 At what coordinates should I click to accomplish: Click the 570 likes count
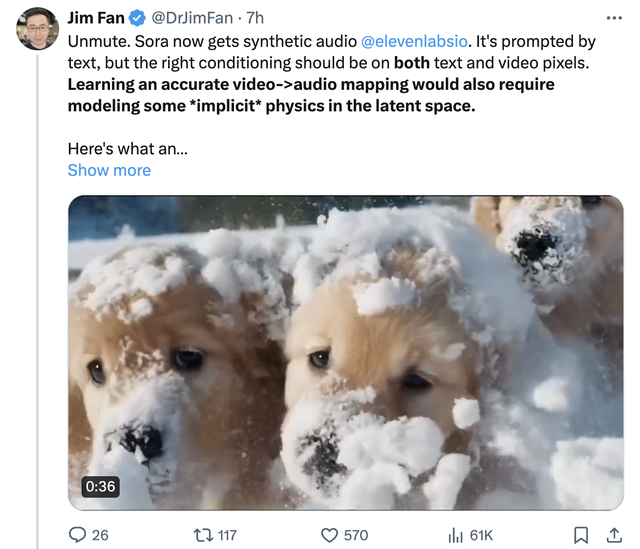[356, 535]
